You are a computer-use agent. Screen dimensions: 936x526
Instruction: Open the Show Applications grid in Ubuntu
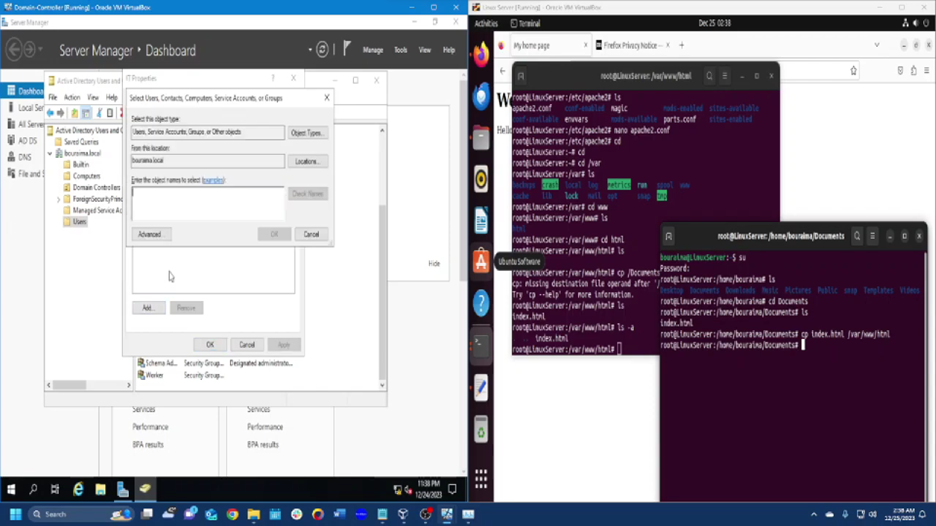(481, 479)
